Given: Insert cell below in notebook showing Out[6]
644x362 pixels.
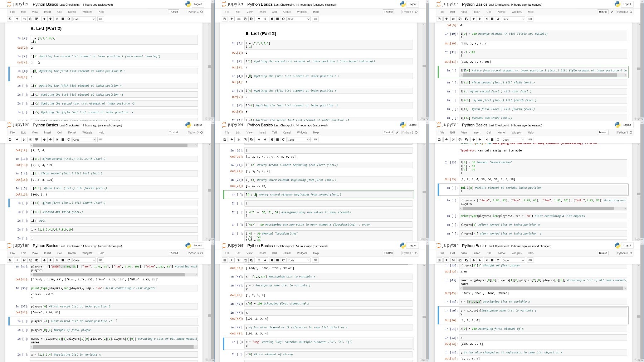Looking at the screenshot, I should click(231, 19).
